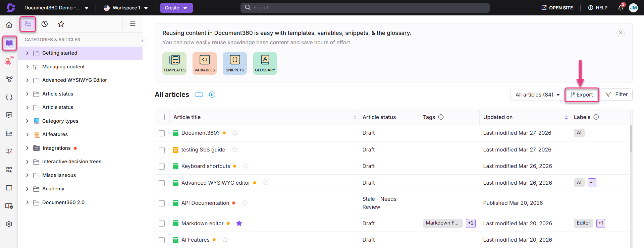Open the Document360 Demo project dropdown
Viewport: 644px width, 248px height.
click(x=56, y=8)
